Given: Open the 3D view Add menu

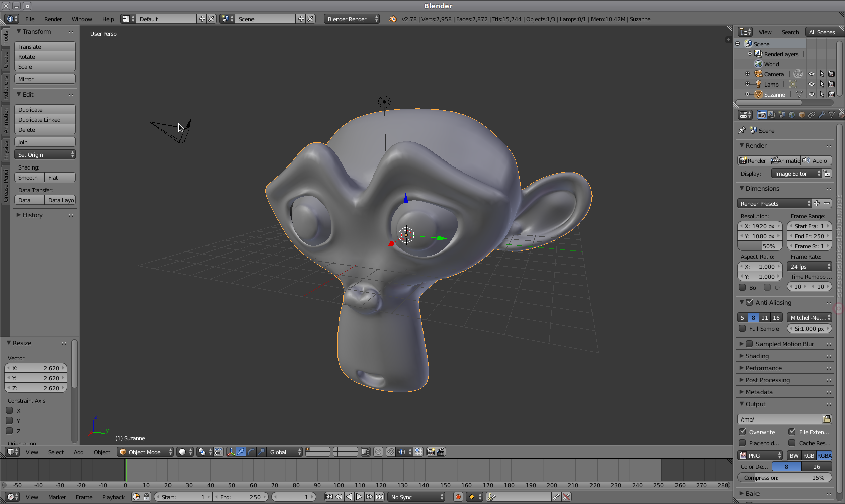Looking at the screenshot, I should click(x=78, y=452).
